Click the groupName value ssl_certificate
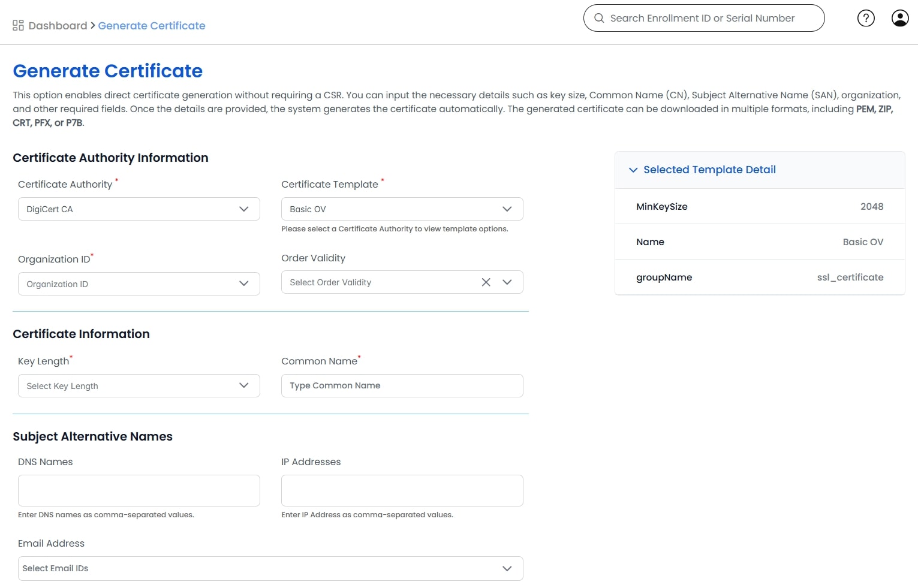Image resolution: width=918 pixels, height=588 pixels. (x=850, y=277)
